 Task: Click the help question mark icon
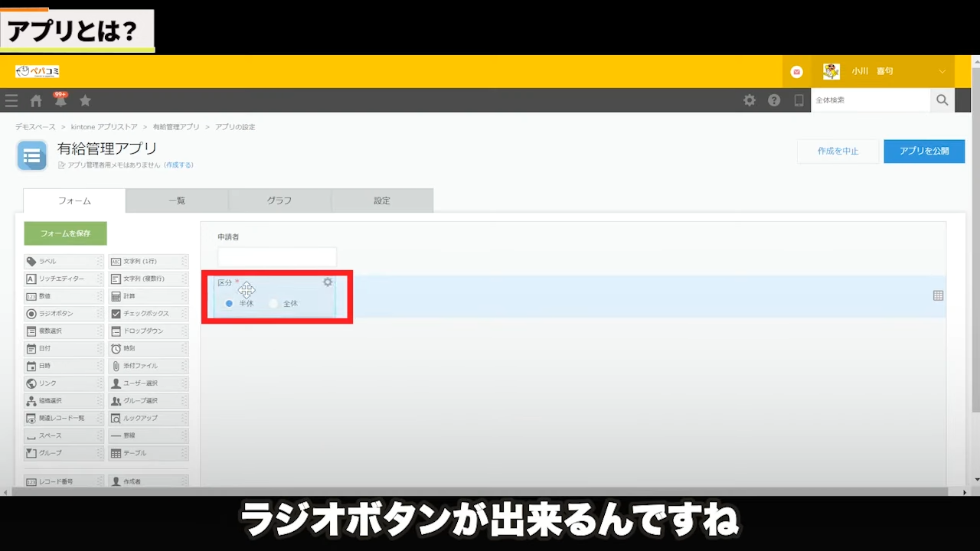pos(774,100)
